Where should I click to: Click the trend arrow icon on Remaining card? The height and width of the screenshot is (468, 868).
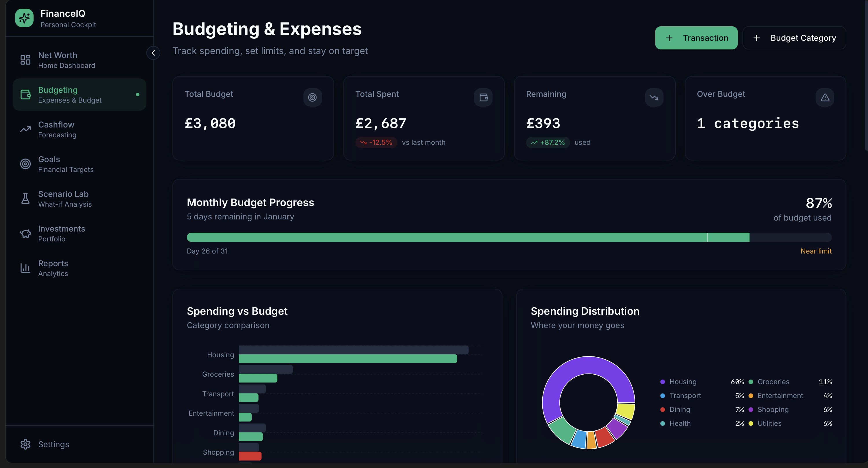click(x=654, y=97)
